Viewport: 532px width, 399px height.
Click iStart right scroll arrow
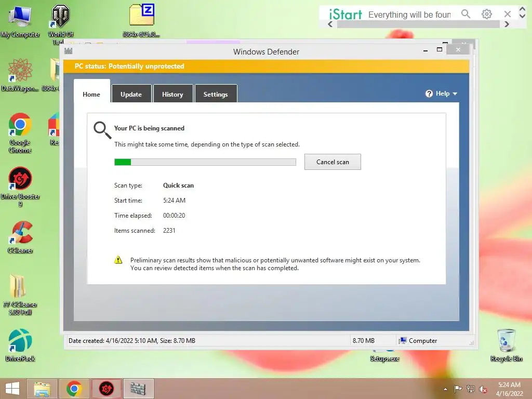click(507, 24)
